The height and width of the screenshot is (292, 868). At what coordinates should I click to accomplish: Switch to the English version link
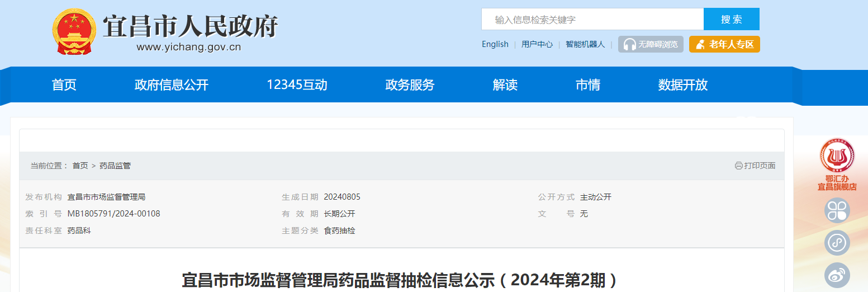[495, 44]
